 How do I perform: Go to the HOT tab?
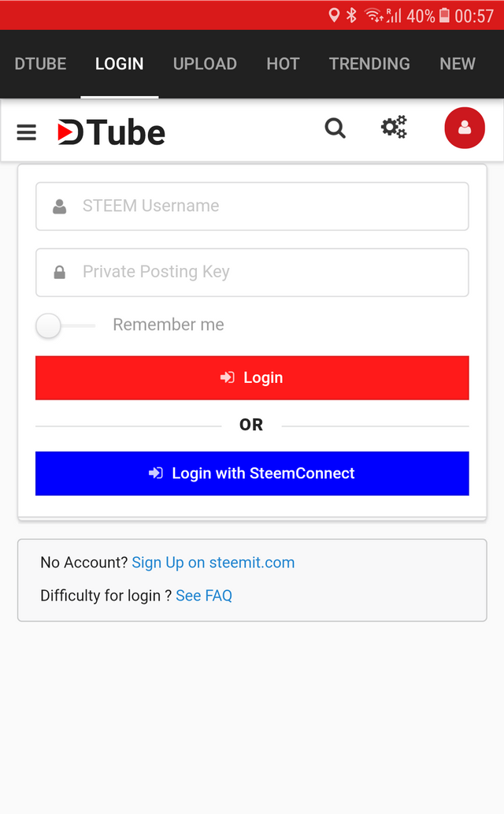(283, 64)
